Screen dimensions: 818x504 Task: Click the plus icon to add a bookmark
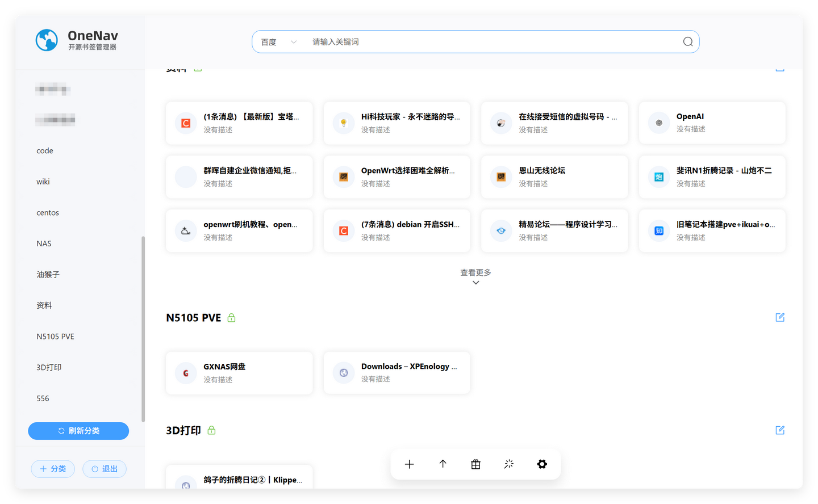click(x=409, y=464)
